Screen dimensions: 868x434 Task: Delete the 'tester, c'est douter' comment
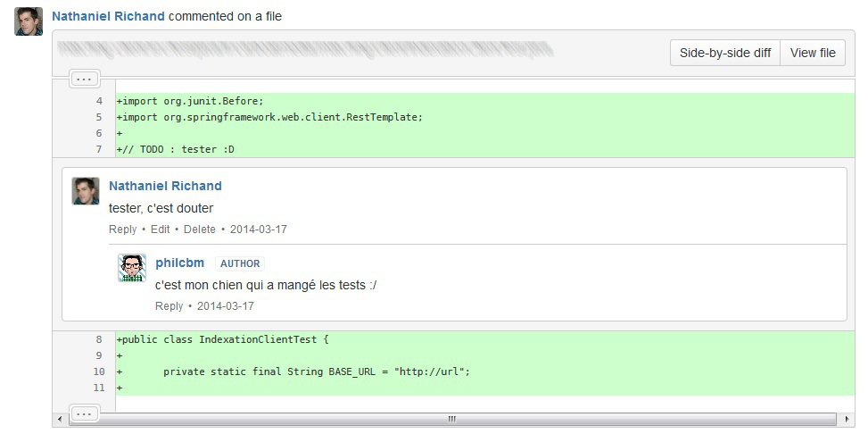(x=200, y=230)
